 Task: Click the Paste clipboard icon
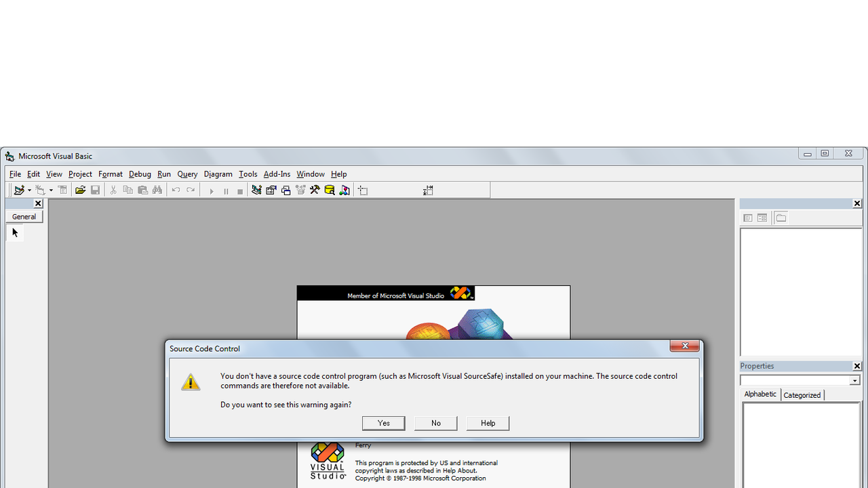coord(143,190)
